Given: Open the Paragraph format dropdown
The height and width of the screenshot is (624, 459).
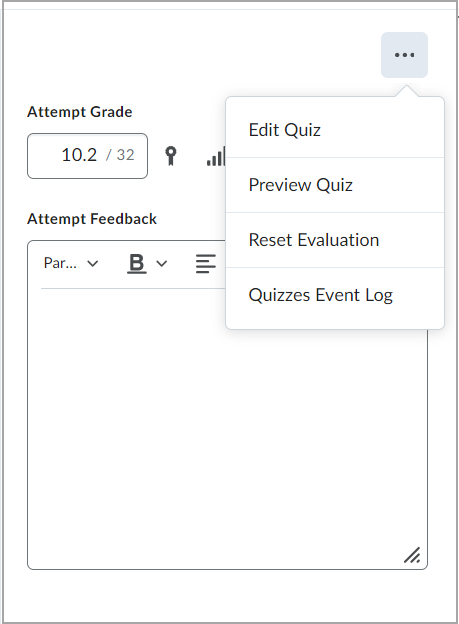Looking at the screenshot, I should point(71,263).
